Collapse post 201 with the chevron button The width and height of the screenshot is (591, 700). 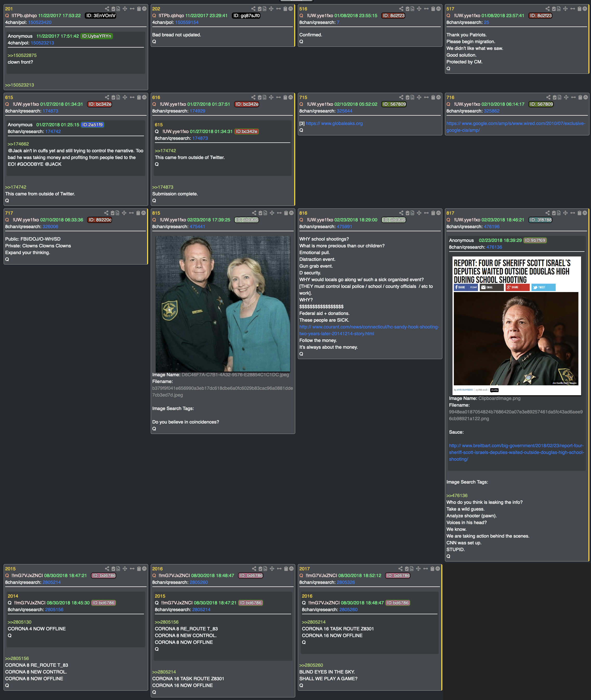coord(144,9)
